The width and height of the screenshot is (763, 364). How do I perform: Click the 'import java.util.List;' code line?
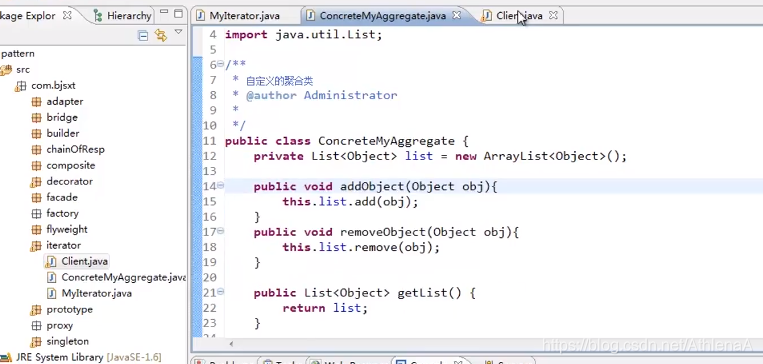(304, 35)
